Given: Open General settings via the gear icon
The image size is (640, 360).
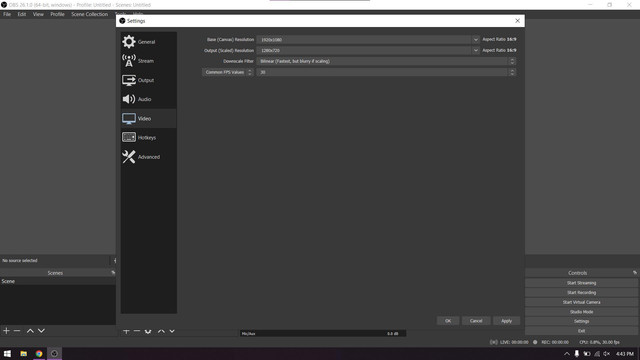Looking at the screenshot, I should [129, 42].
